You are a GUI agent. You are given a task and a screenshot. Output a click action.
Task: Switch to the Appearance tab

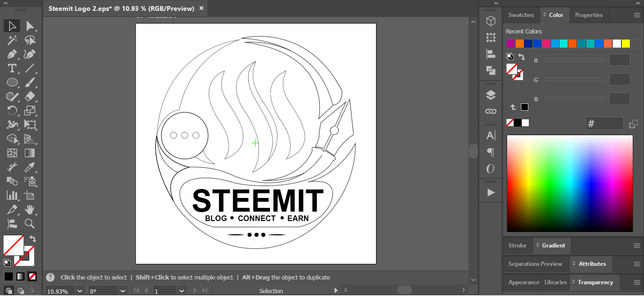[524, 282]
